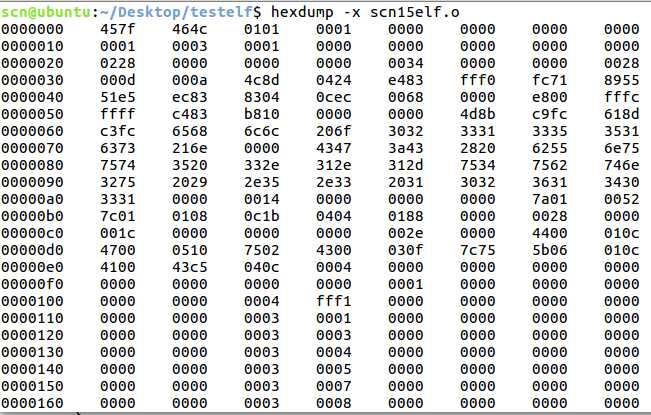This screenshot has height=415, width=651.
Task: Click the hex value 206f
Action: tap(334, 131)
